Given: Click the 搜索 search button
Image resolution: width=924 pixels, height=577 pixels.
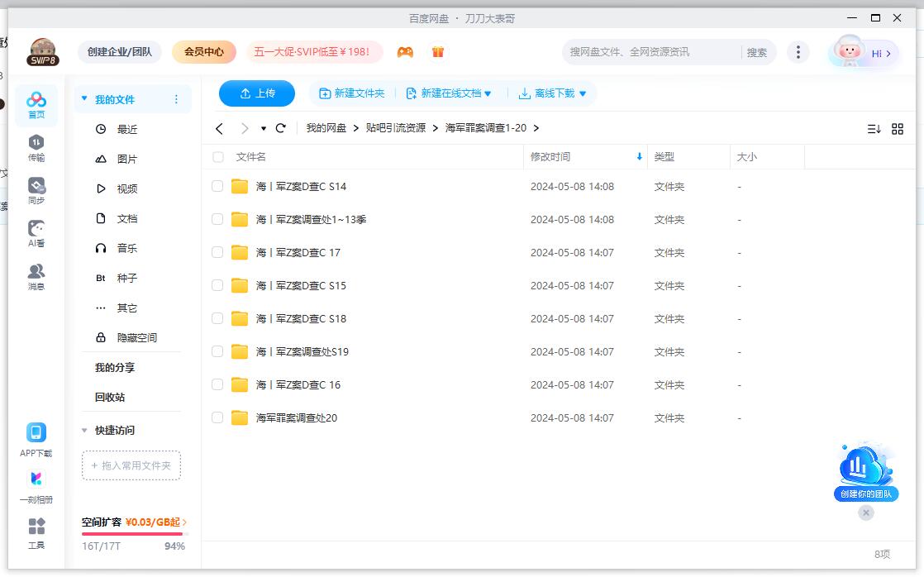Looking at the screenshot, I should [757, 52].
